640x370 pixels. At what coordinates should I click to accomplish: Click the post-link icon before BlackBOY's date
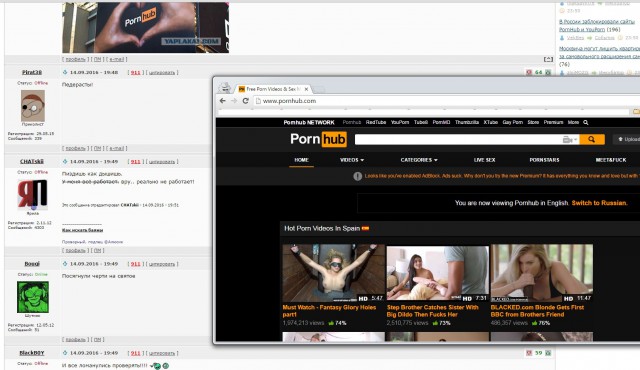tap(64, 353)
